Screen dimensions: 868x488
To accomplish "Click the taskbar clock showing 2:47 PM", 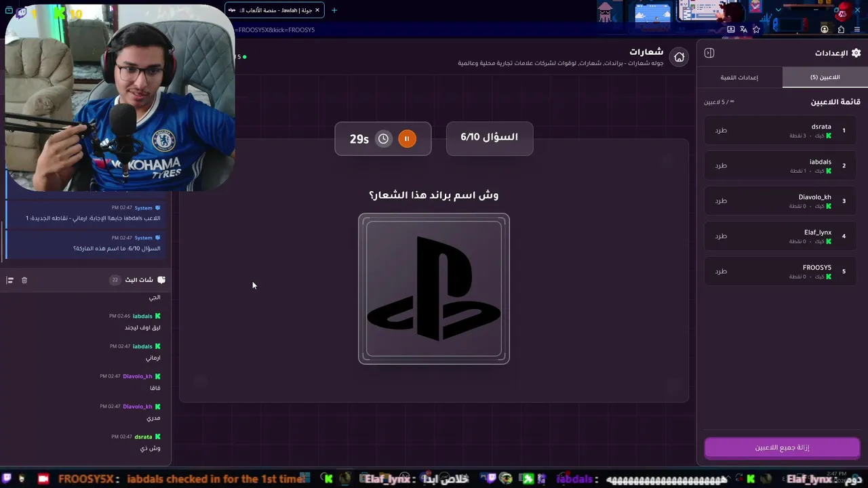I will (837, 474).
